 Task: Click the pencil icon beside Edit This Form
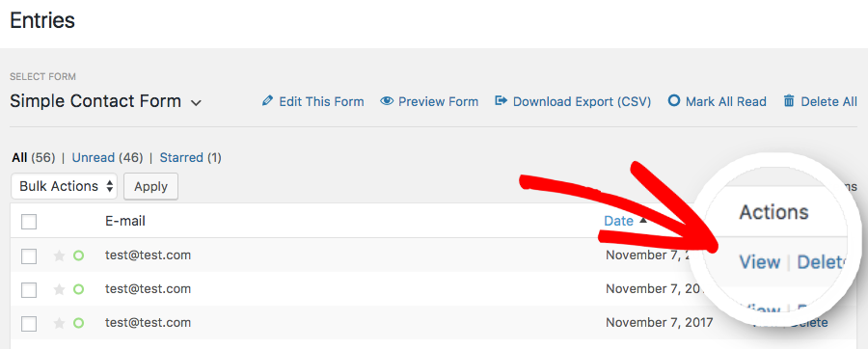pyautogui.click(x=267, y=101)
